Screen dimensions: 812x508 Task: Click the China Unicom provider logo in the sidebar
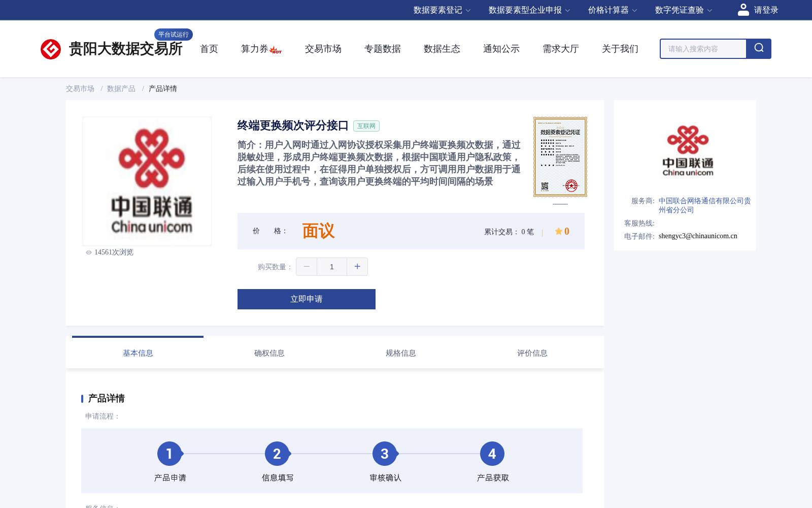pyautogui.click(x=688, y=151)
